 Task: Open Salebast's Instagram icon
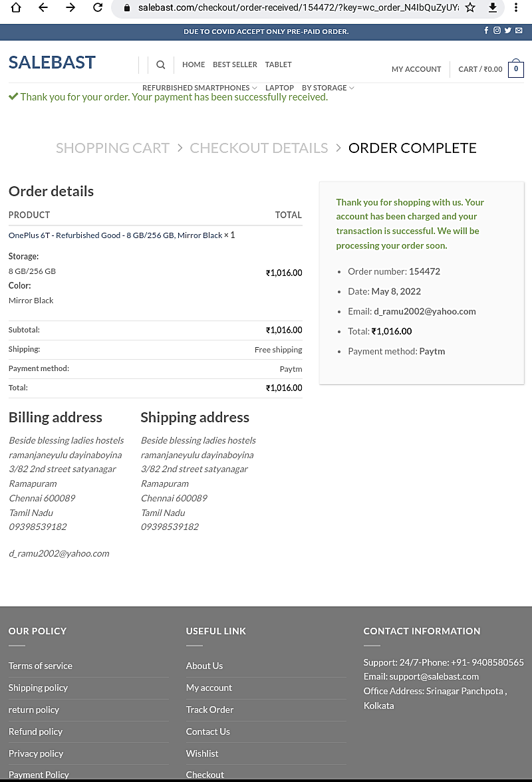click(x=497, y=31)
